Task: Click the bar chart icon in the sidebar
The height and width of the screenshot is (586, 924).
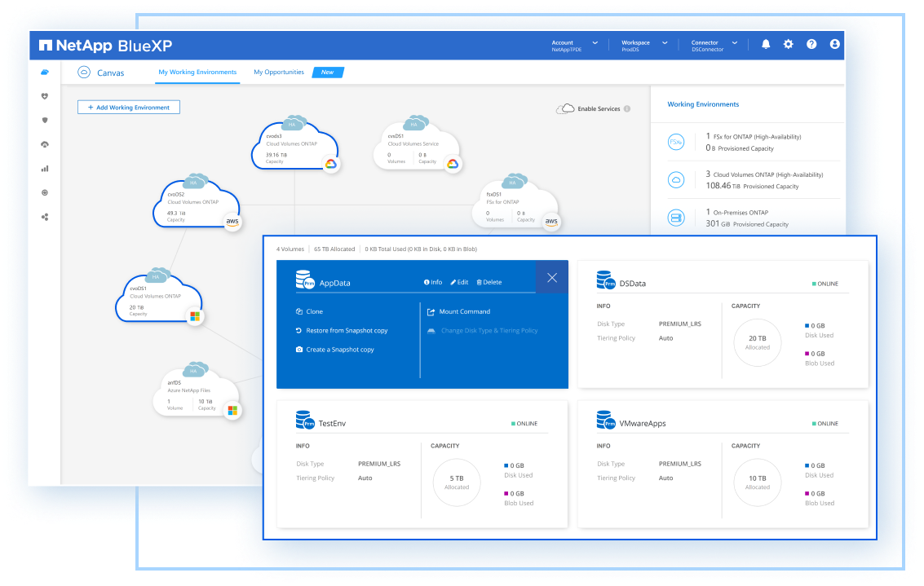Action: click(x=45, y=169)
